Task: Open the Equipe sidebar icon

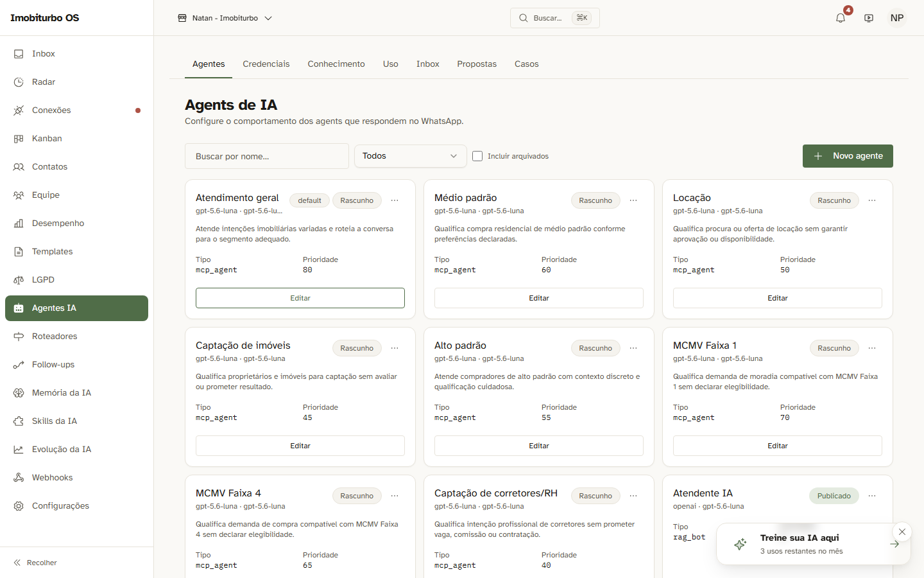Action: (19, 195)
